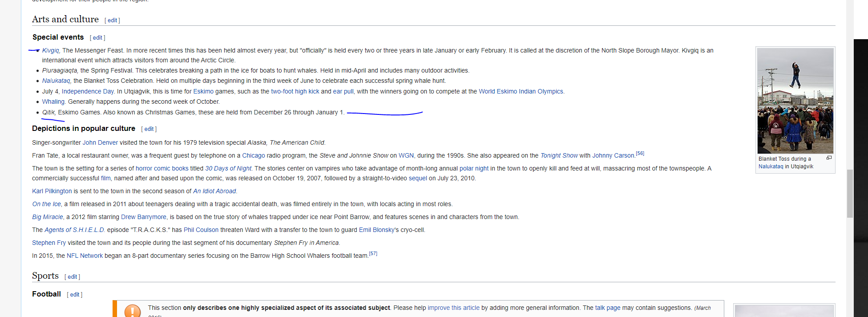The height and width of the screenshot is (317, 868).
Task: Open the ear pull link
Action: point(343,91)
